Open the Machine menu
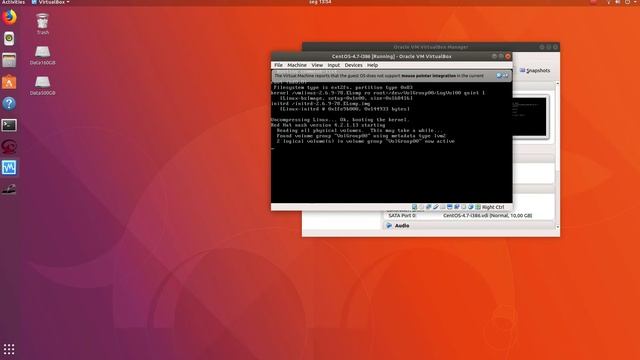 297,65
